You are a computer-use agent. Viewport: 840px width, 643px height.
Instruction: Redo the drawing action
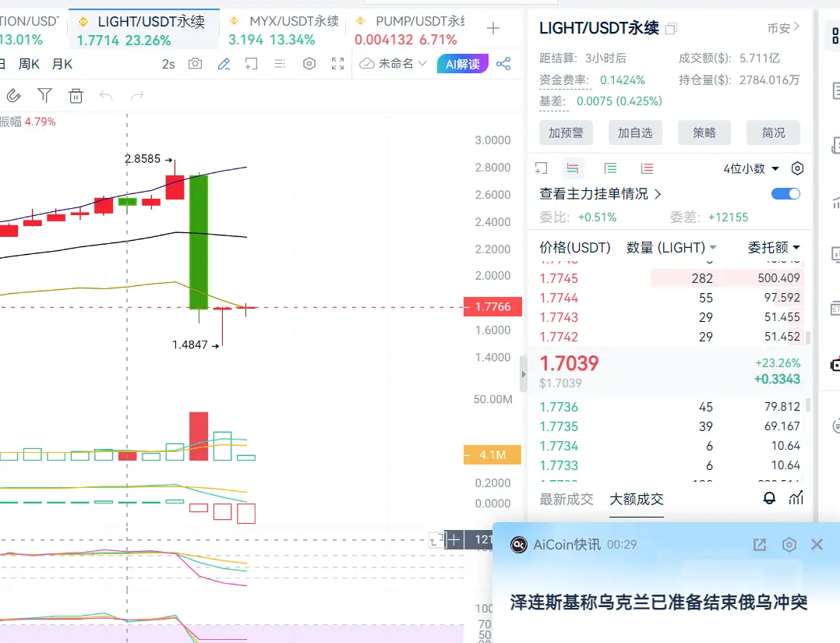[x=137, y=95]
